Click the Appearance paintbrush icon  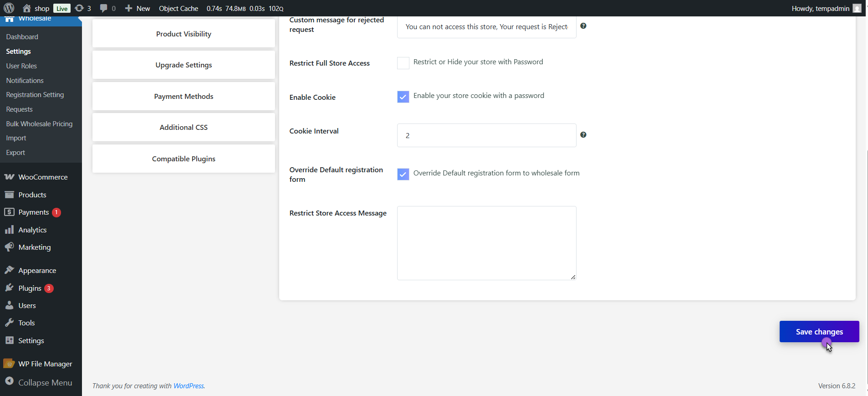pos(9,270)
